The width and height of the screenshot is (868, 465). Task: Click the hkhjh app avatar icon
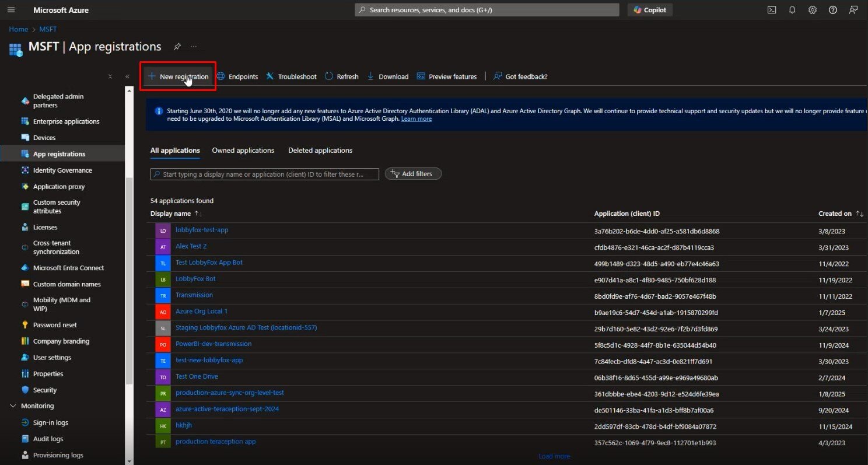[163, 426]
